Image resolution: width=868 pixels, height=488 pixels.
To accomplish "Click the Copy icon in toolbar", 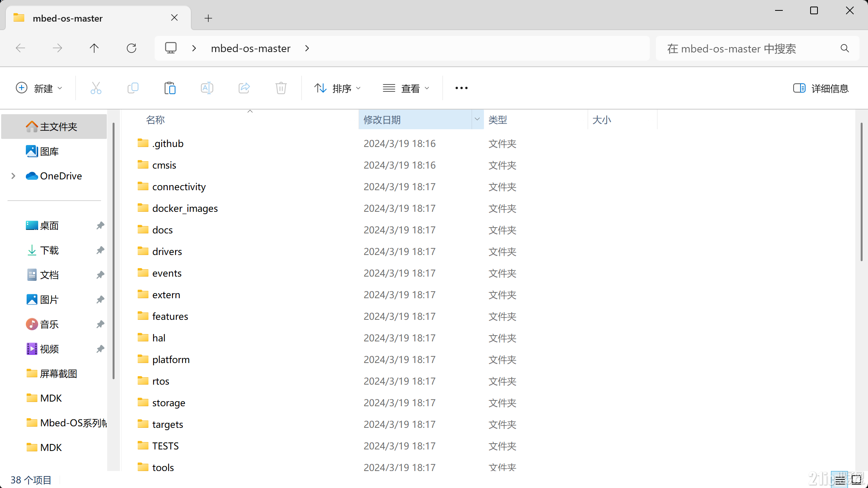I will coord(133,88).
